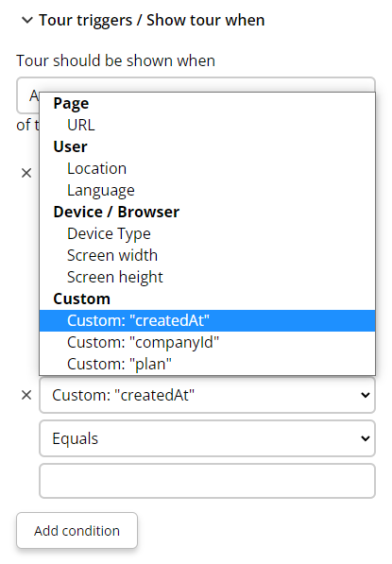Remove the first condition with X icon
392x564 pixels.
[26, 173]
